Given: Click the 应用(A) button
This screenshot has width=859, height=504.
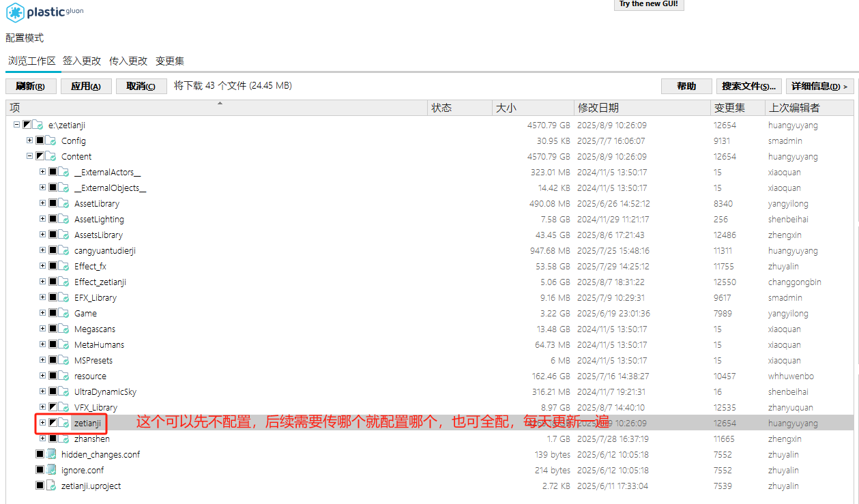Looking at the screenshot, I should pyautogui.click(x=86, y=86).
